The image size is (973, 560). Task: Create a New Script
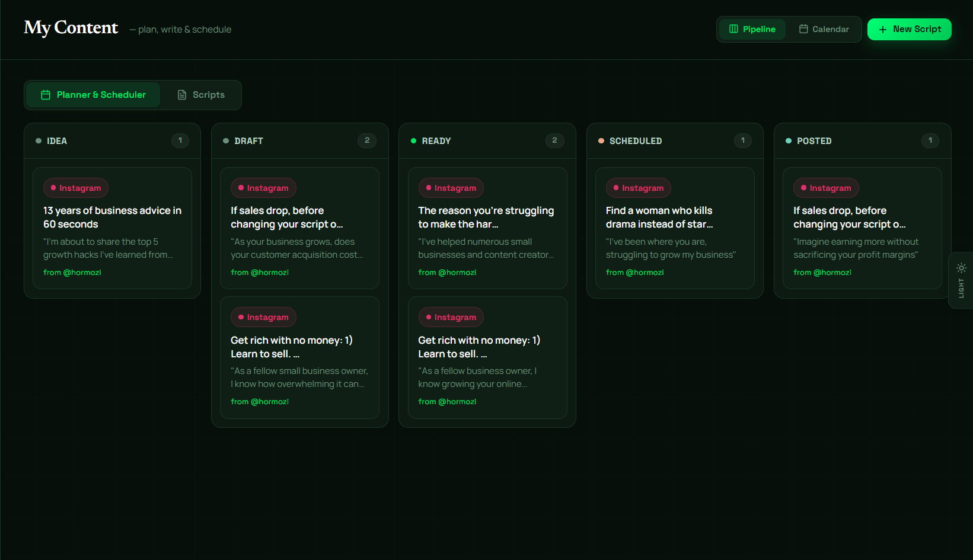click(x=909, y=29)
